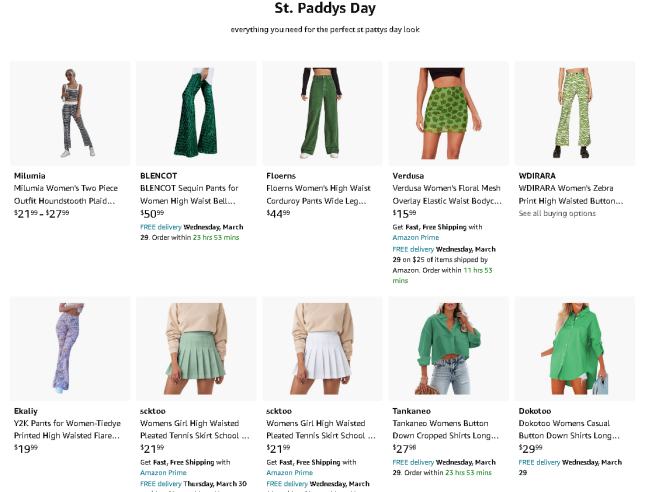Click 'See all buying options' for WDIRARA
This screenshot has width=645, height=492.
click(555, 214)
